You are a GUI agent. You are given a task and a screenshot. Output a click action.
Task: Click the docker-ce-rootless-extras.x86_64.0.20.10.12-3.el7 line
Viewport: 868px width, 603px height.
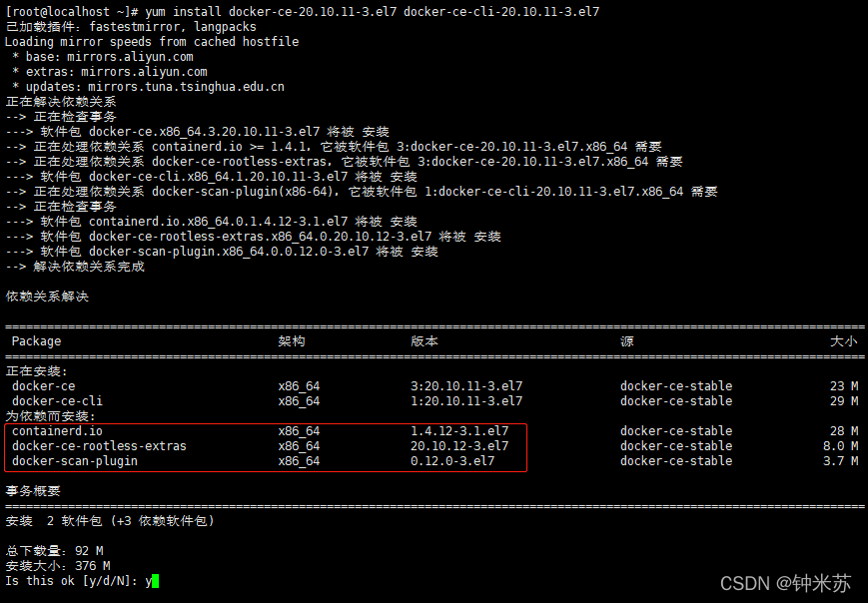coord(254,237)
